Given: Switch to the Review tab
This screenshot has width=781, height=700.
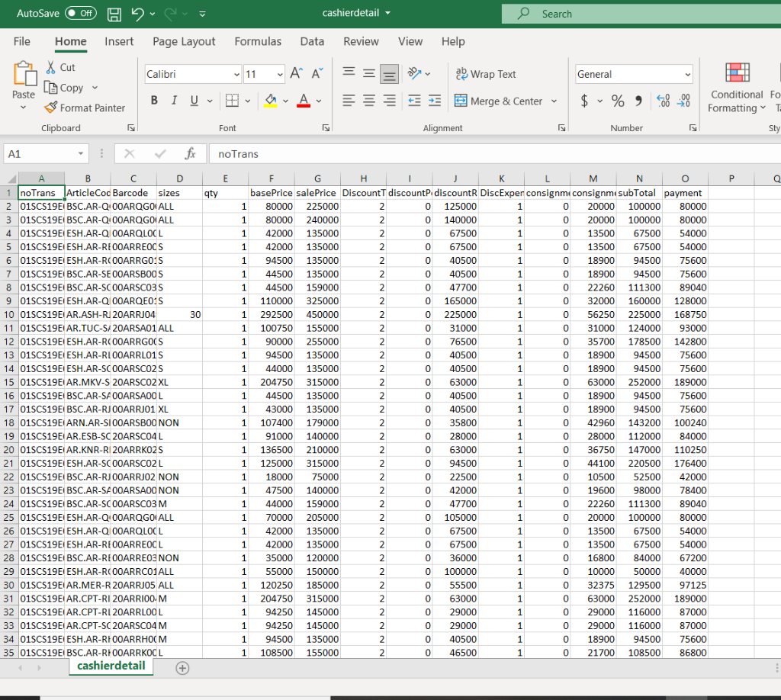Looking at the screenshot, I should pyautogui.click(x=361, y=42).
